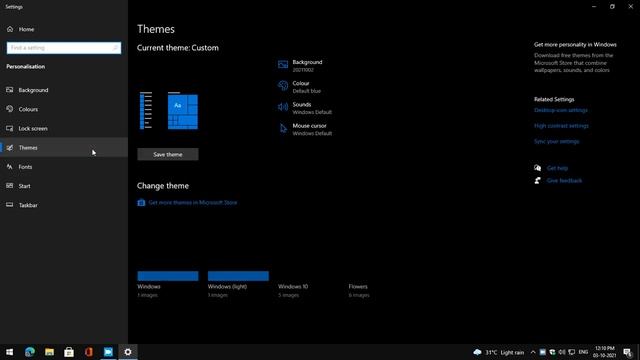Open the volume control in the tray

coord(562,352)
